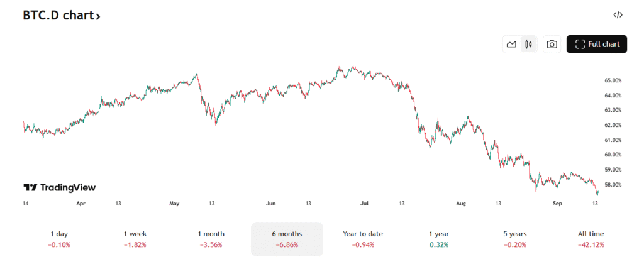The width and height of the screenshot is (644, 274).
Task: Switch to candlestick chart style
Action: 528,44
